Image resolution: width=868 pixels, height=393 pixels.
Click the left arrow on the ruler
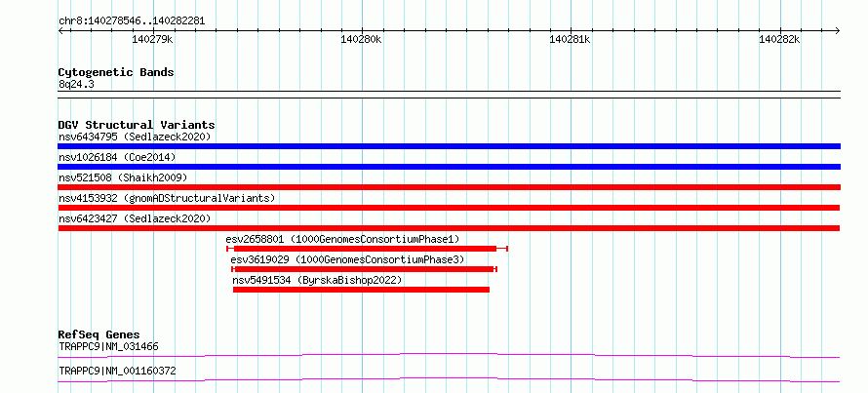tap(60, 30)
